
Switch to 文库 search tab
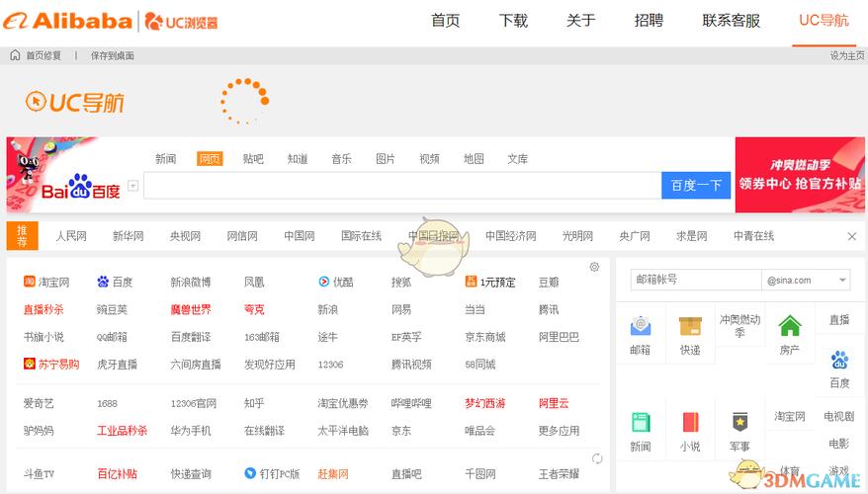518,159
